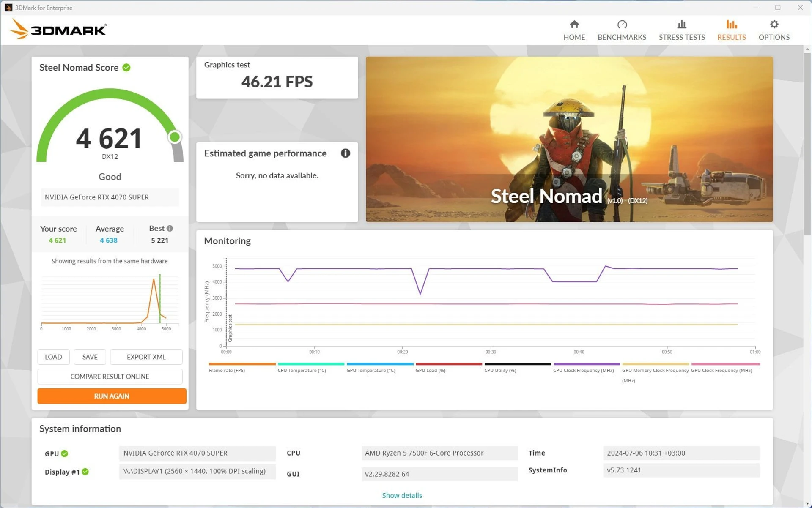Toggle the CPU Clock Frequency legend swatch
The width and height of the screenshot is (812, 508).
point(587,364)
